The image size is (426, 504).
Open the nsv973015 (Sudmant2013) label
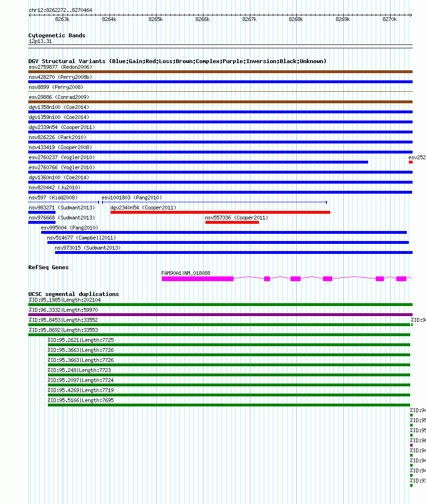pyautogui.click(x=88, y=248)
